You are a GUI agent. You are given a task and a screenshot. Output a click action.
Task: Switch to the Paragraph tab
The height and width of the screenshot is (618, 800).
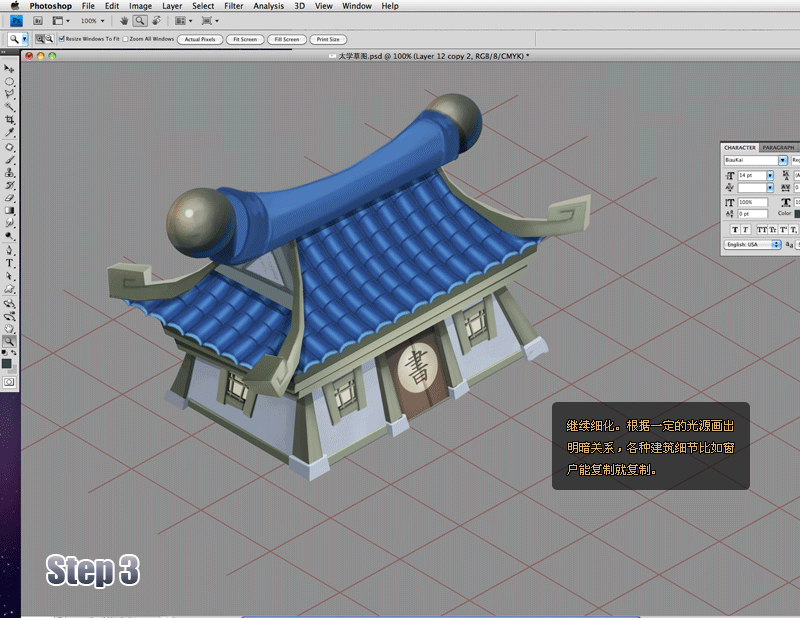click(778, 147)
